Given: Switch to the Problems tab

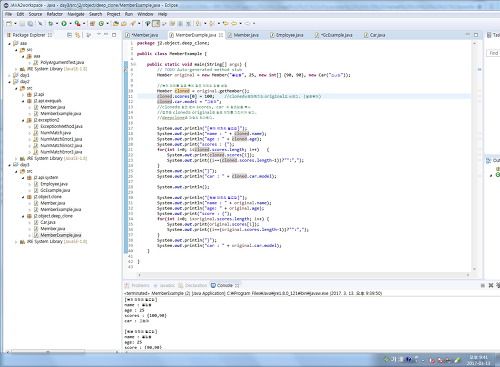Looking at the screenshot, I should click(x=137, y=285).
